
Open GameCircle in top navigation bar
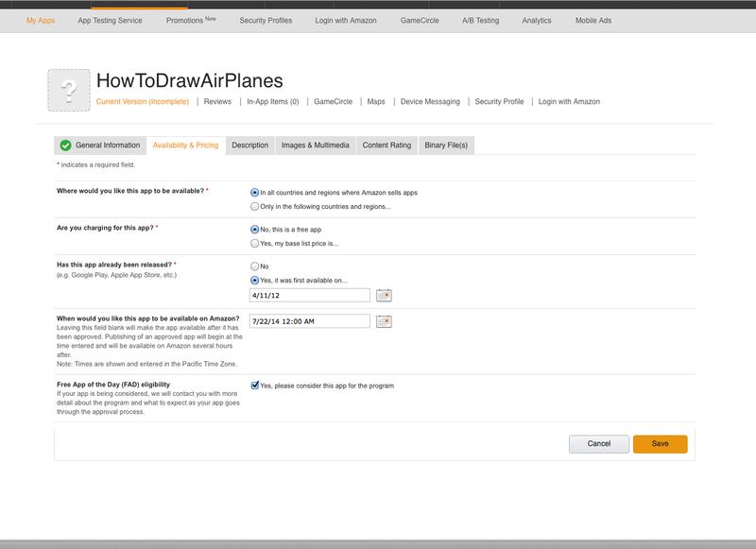click(420, 20)
